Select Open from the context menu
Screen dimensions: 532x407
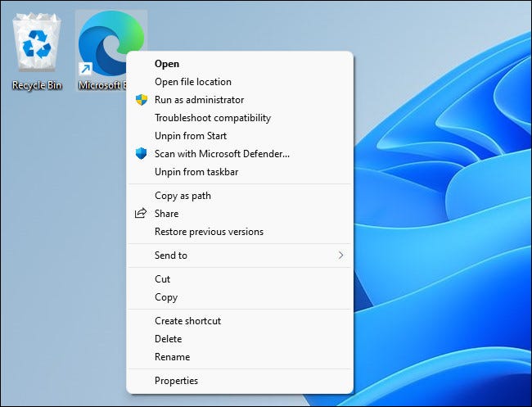point(167,64)
